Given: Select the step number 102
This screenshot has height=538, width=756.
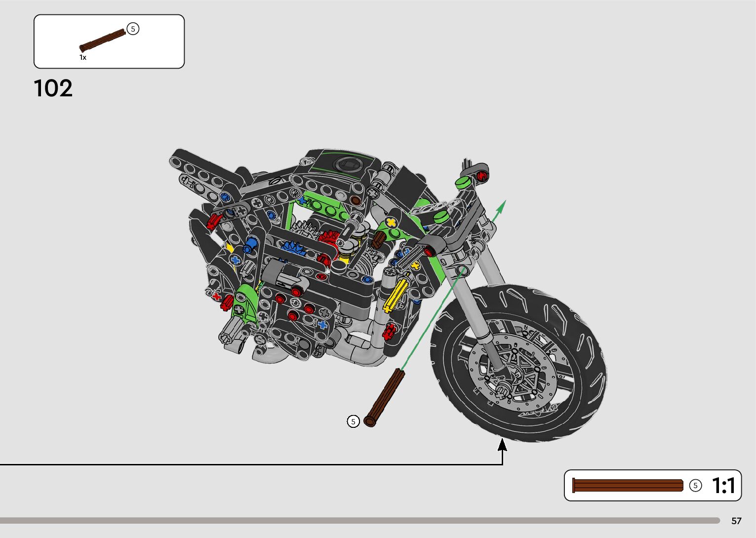Looking at the screenshot, I should click(53, 89).
